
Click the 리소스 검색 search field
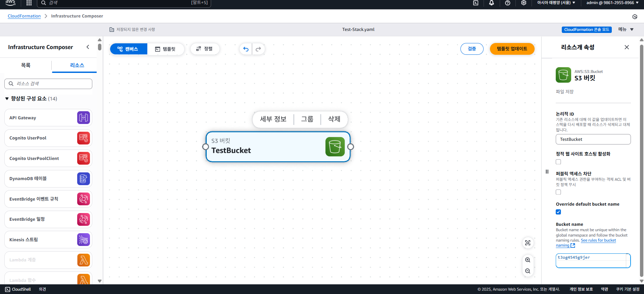(48, 84)
